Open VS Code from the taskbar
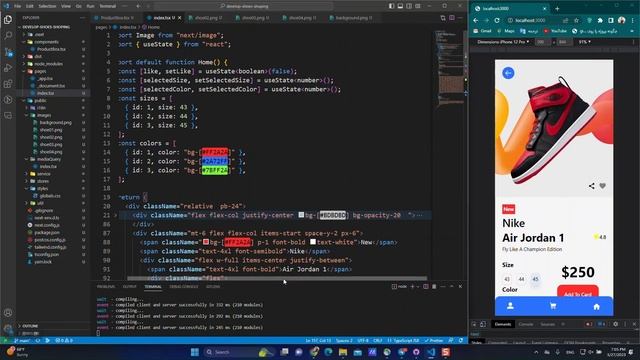 (431, 352)
